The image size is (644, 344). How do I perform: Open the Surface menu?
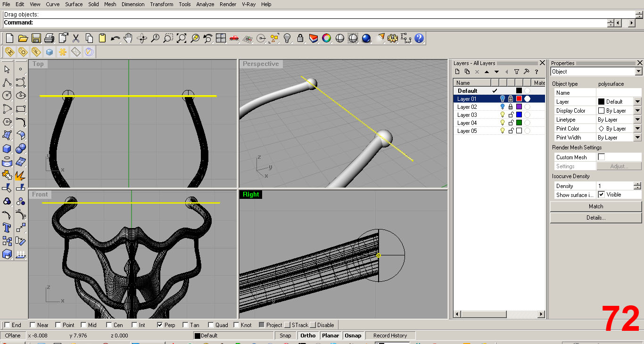click(x=74, y=4)
